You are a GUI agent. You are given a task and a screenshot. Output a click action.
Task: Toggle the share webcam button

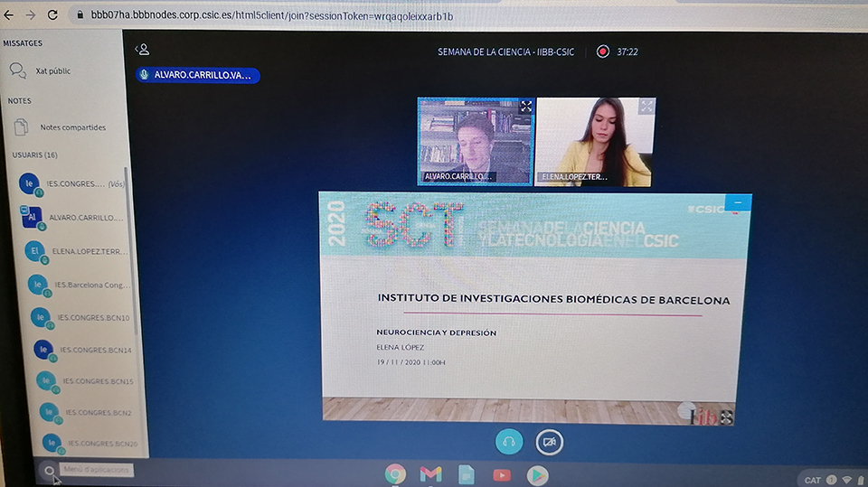tap(549, 442)
